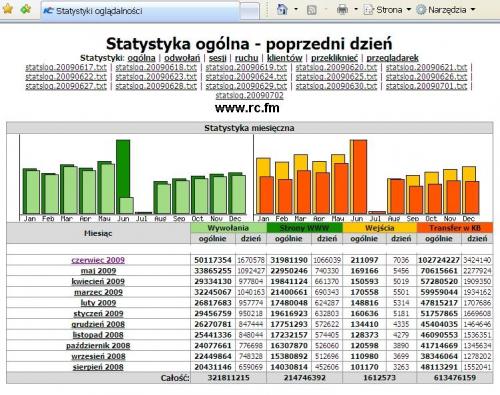Open the ogólna statistics link
Image resolution: width=500 pixels, height=395 pixels.
(141, 58)
